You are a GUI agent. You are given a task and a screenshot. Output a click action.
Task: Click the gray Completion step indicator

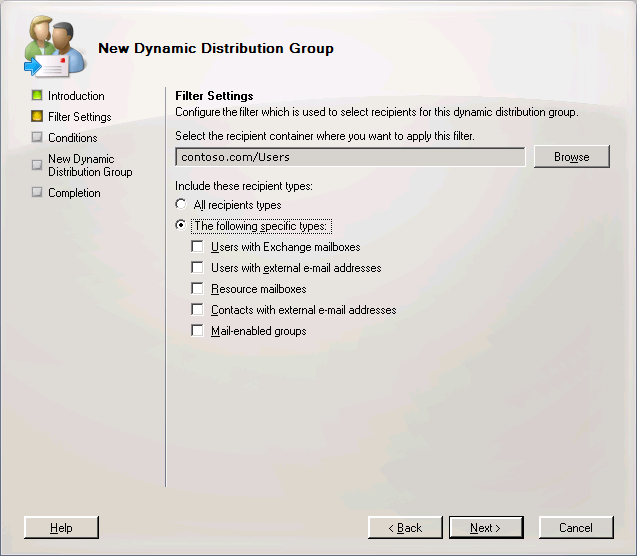37,192
